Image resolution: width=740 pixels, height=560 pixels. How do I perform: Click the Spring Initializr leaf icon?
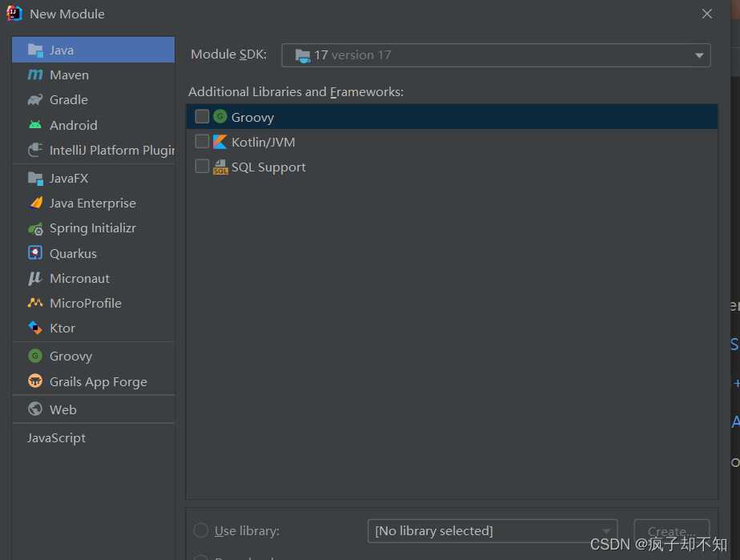point(35,228)
